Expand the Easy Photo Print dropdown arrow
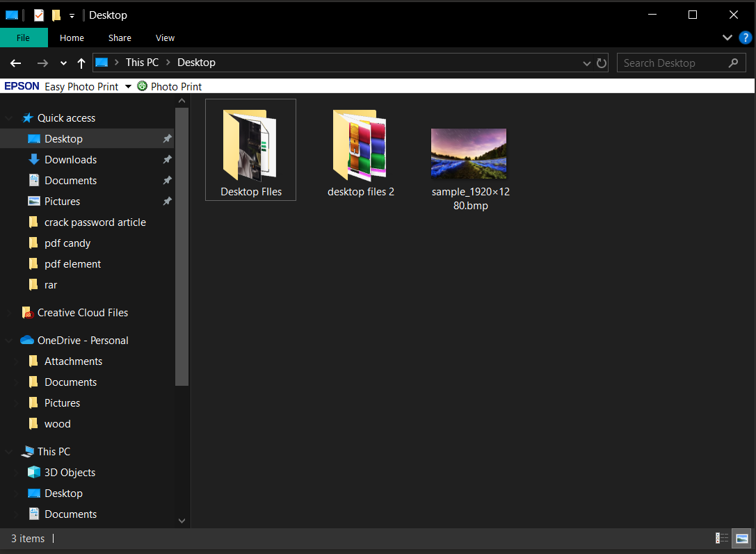This screenshot has height=554, width=756. point(128,86)
